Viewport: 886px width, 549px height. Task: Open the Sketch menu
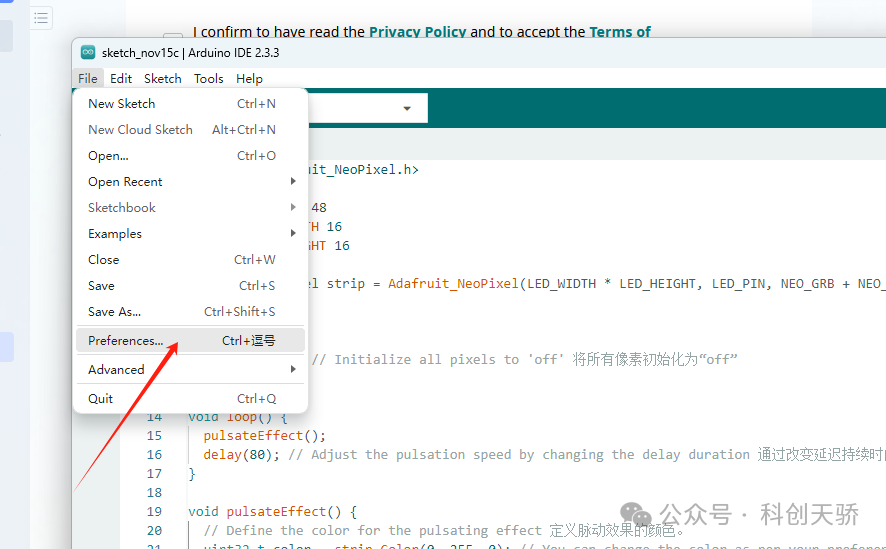[x=162, y=78]
